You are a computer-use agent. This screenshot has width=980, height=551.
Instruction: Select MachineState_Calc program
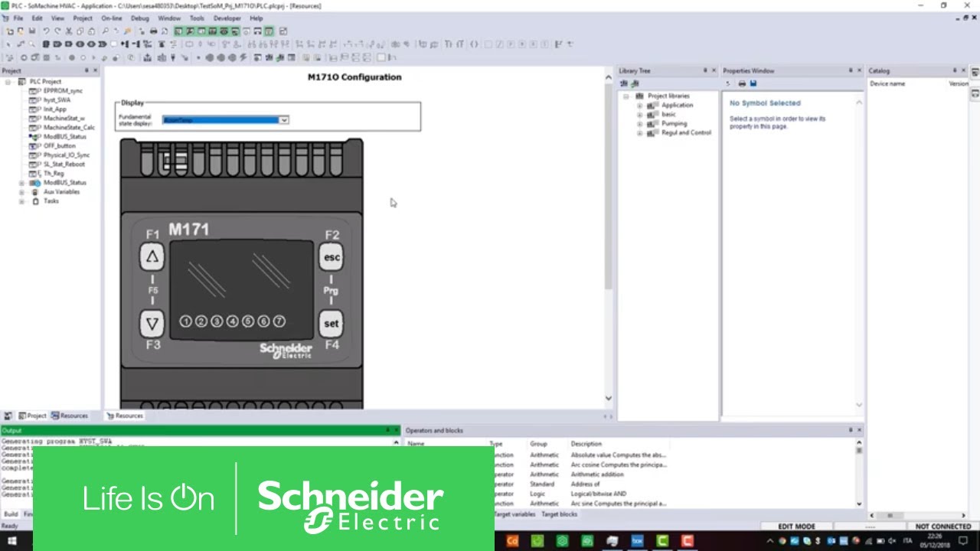click(69, 128)
